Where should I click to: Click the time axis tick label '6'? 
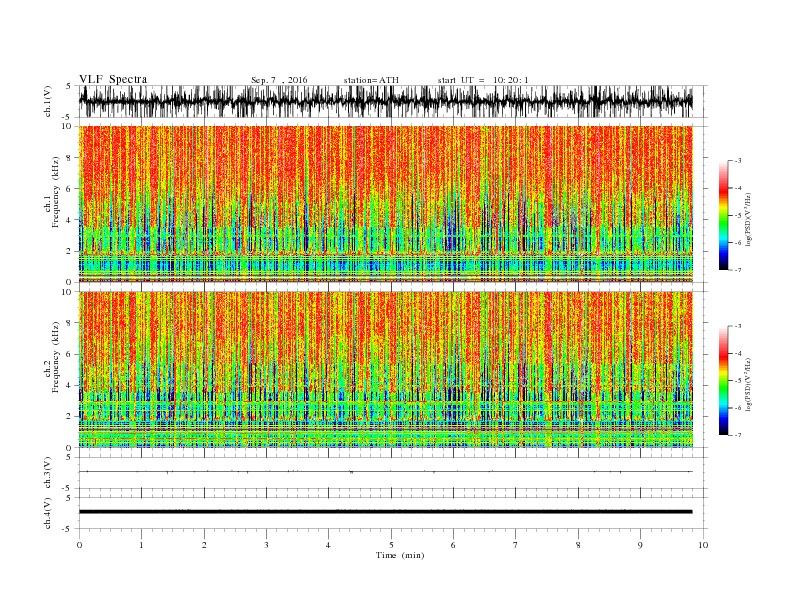click(x=453, y=545)
